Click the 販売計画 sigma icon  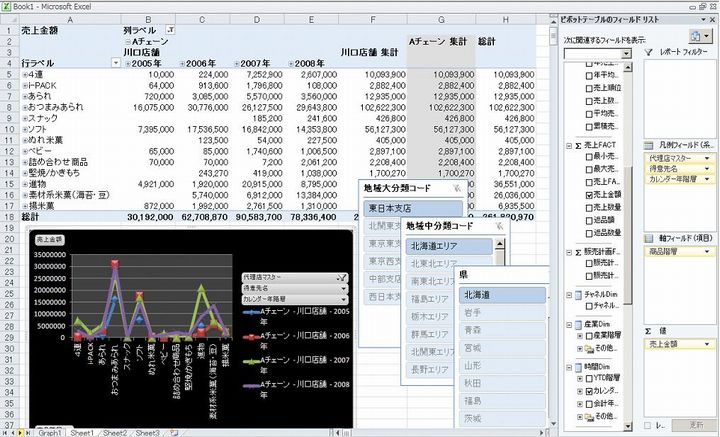point(579,252)
